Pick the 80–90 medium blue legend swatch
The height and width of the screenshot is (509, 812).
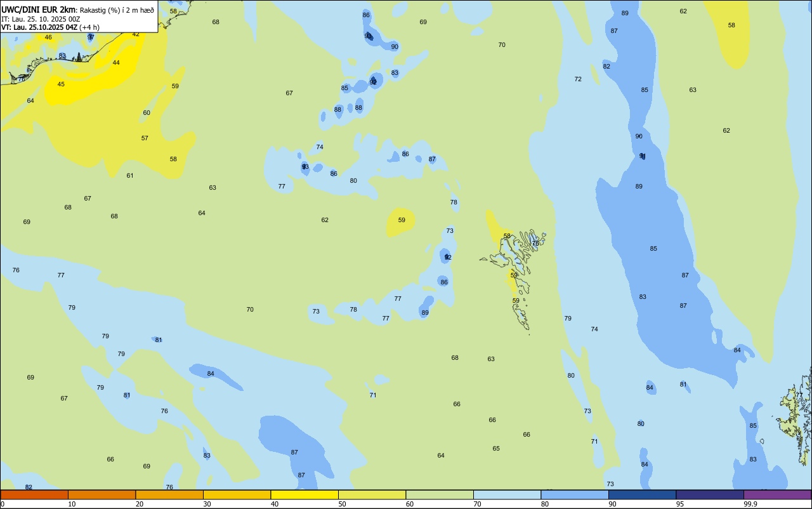click(x=575, y=494)
